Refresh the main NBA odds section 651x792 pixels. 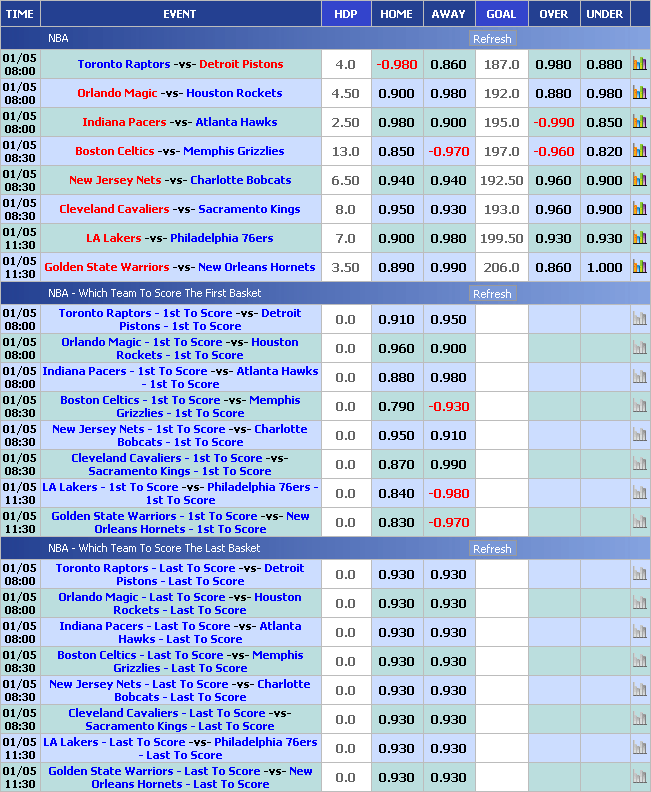coord(492,39)
